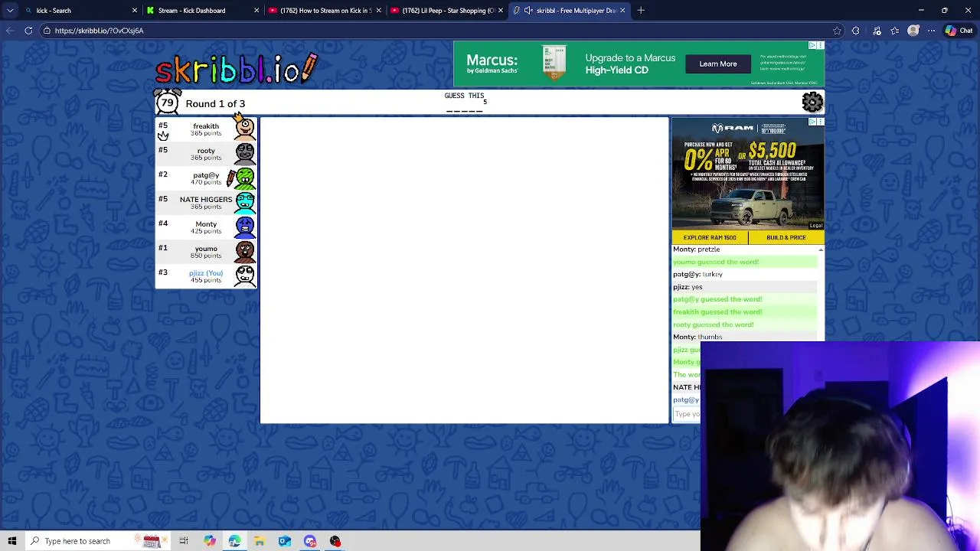Open a new browser tab
This screenshot has height=551, width=980.
641,11
